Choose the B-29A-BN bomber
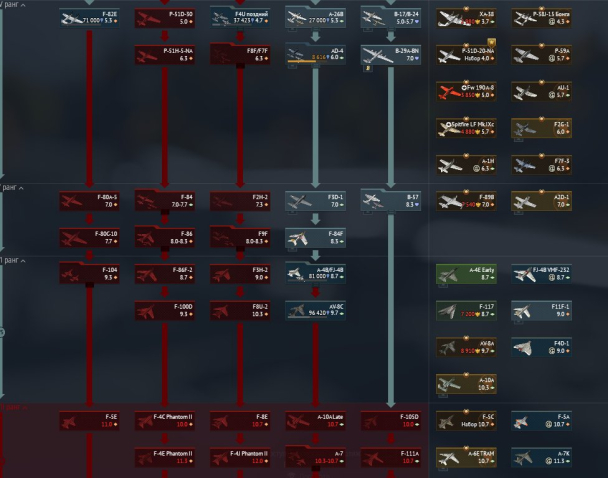Image resolution: width=608 pixels, height=478 pixels. (391, 54)
